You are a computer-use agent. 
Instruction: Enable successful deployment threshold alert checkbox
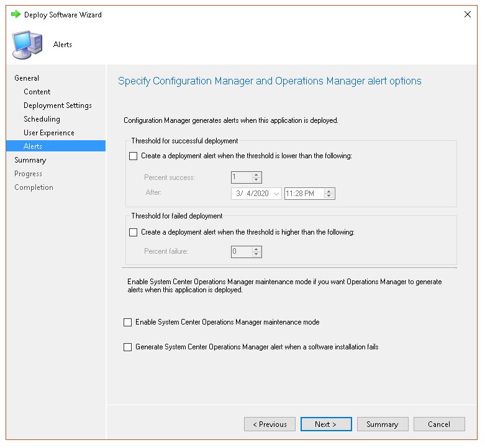click(133, 156)
